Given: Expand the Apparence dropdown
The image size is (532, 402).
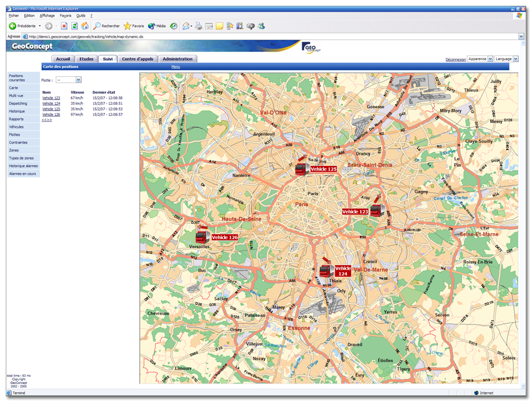Looking at the screenshot, I should pos(490,59).
